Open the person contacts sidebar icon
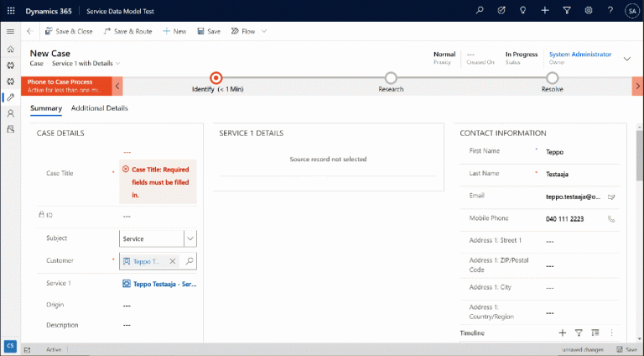Image resolution: width=644 pixels, height=356 pixels. click(x=11, y=113)
